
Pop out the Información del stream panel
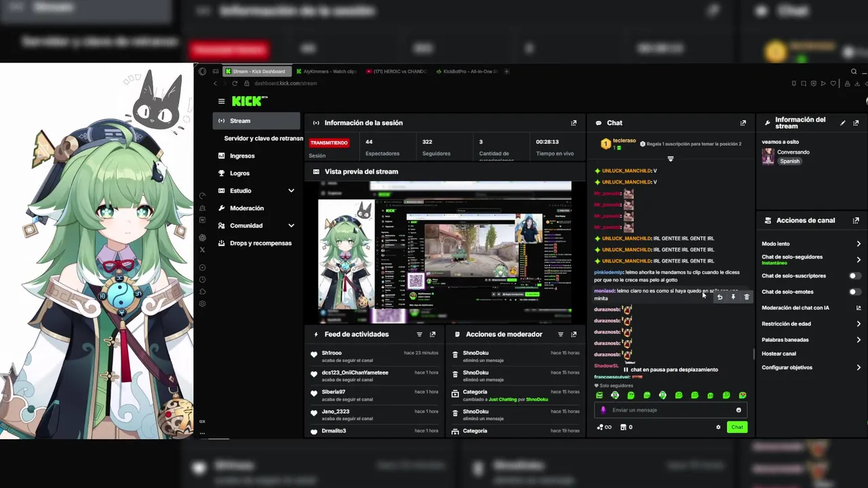pyautogui.click(x=856, y=123)
